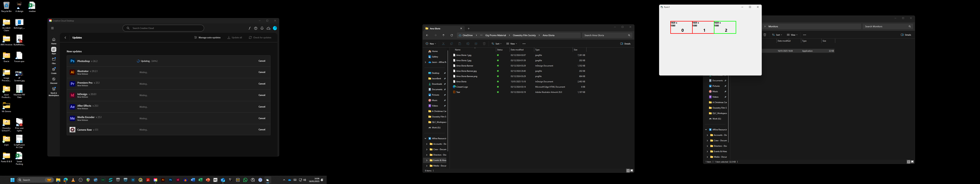The height and width of the screenshot is (184, 980).
Task: Refresh the Ama Gloria explorer window
Action: [x=452, y=35]
